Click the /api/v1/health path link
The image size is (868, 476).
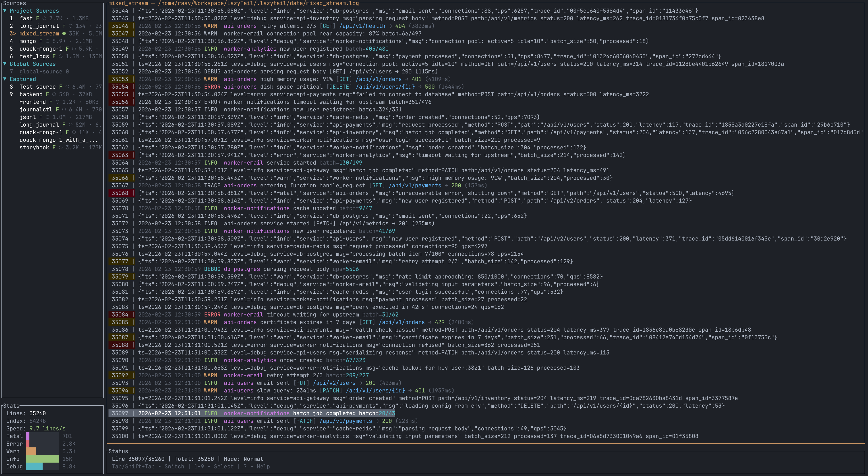click(x=362, y=26)
